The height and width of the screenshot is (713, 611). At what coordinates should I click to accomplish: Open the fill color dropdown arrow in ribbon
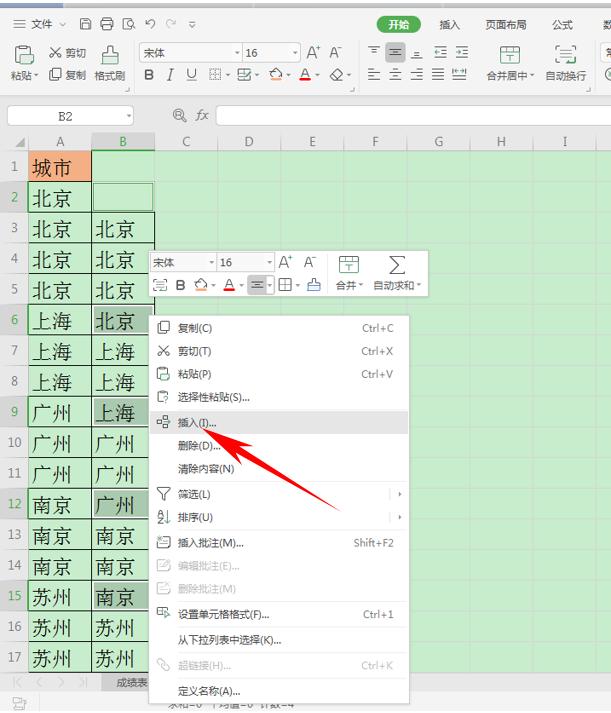point(288,75)
